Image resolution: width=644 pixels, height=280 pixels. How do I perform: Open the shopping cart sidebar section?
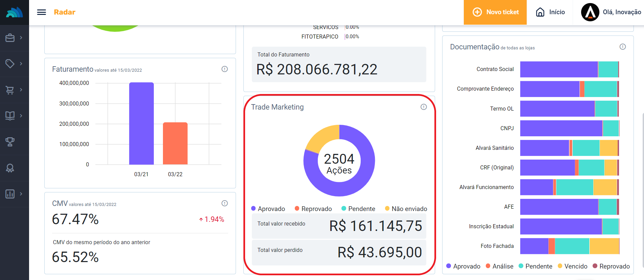pos(10,90)
